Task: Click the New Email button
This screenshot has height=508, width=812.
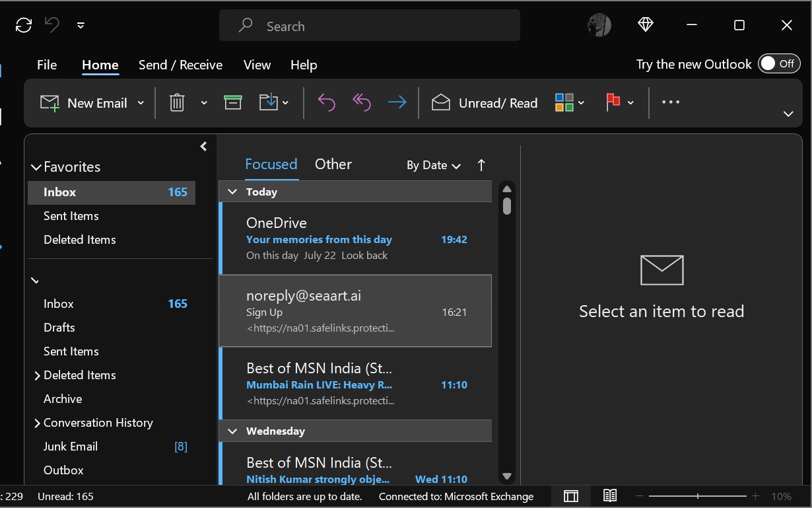Action: tap(84, 103)
